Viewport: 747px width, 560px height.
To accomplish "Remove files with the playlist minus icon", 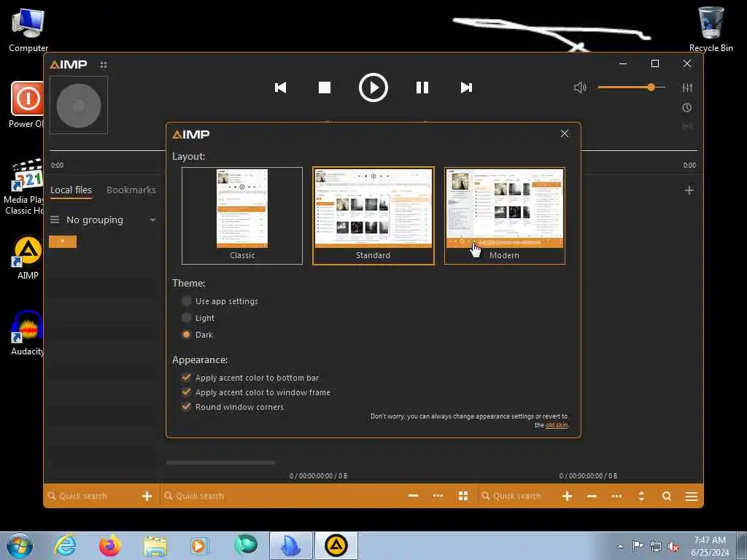I will [592, 496].
